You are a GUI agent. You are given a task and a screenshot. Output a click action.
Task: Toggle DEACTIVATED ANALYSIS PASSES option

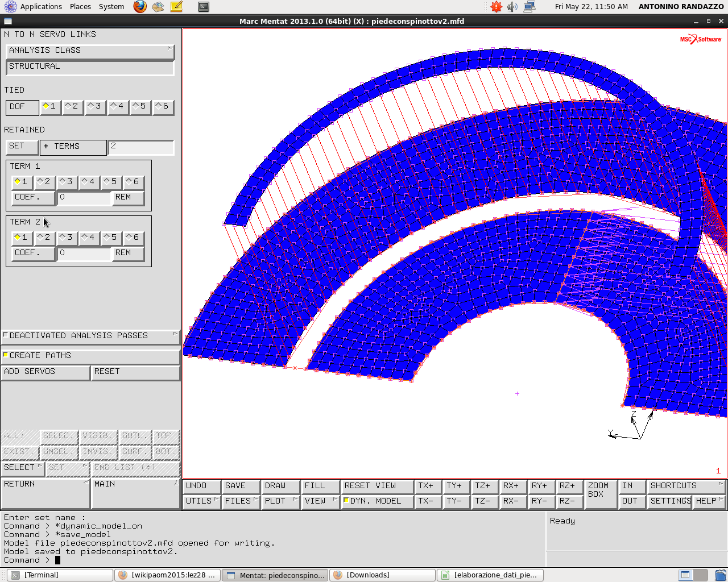pyautogui.click(x=90, y=336)
